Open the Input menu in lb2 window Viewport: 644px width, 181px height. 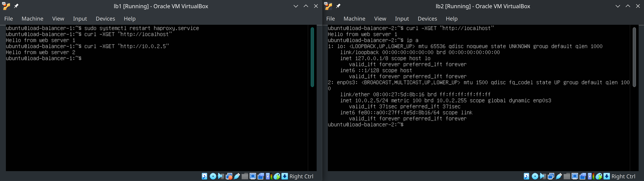click(402, 19)
